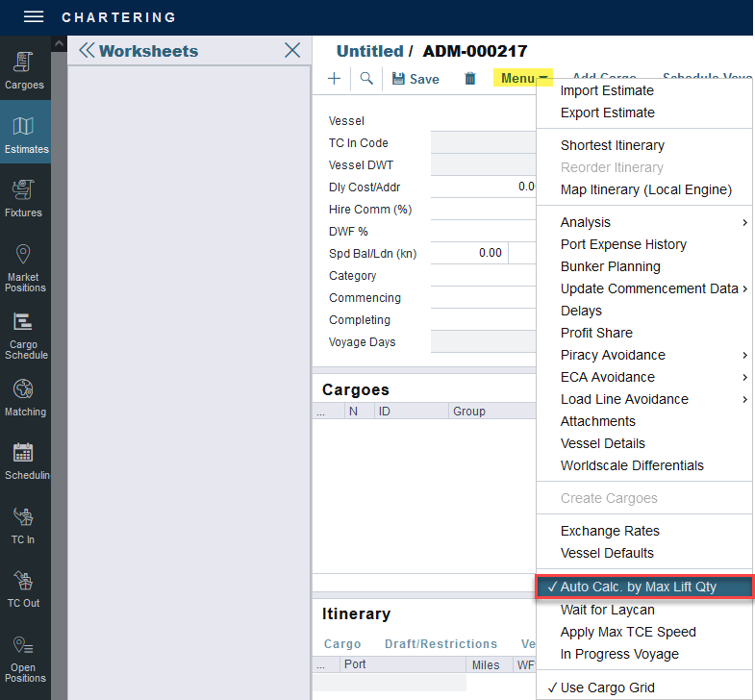Choose Import Estimate from menu

(607, 90)
